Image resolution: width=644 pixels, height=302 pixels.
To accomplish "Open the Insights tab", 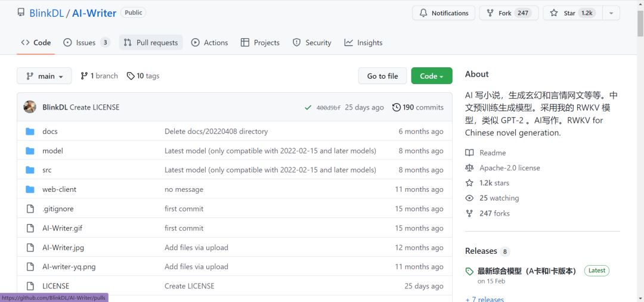I will (x=364, y=43).
